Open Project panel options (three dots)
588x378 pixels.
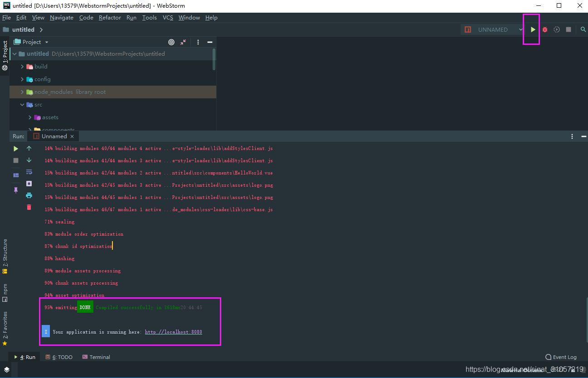[x=198, y=42]
